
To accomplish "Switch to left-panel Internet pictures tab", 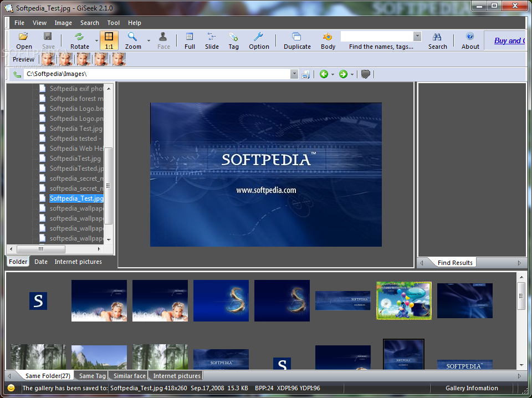I will click(78, 262).
